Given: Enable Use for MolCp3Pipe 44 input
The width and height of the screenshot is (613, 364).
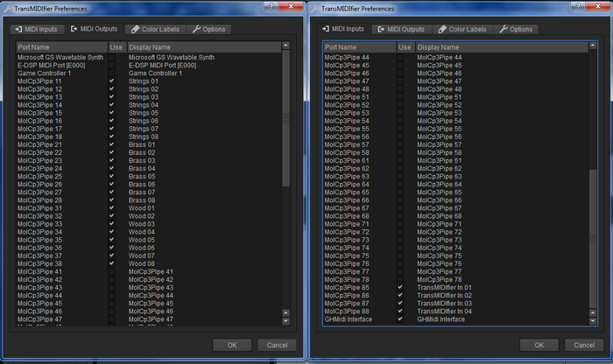Looking at the screenshot, I should [x=400, y=58].
